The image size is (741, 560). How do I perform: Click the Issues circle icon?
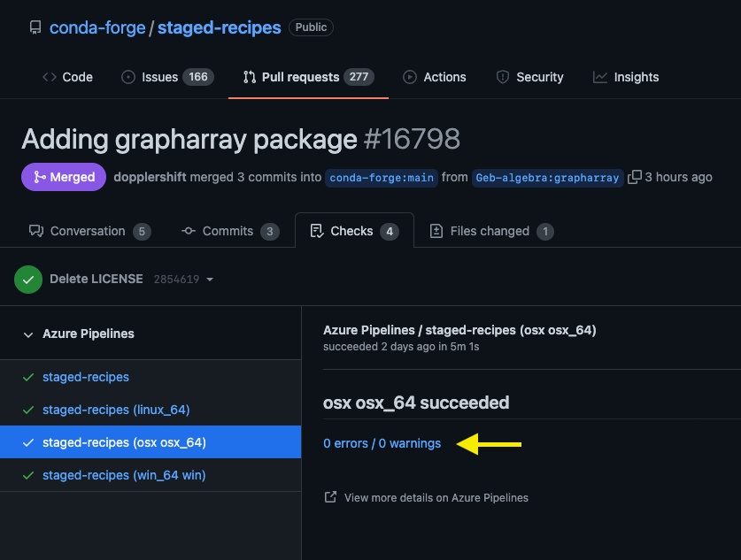tap(128, 77)
